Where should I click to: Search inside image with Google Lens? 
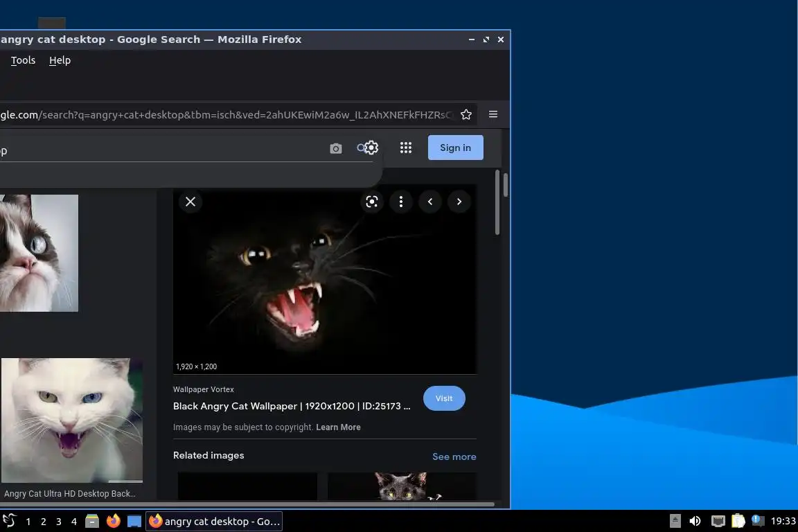coord(372,202)
